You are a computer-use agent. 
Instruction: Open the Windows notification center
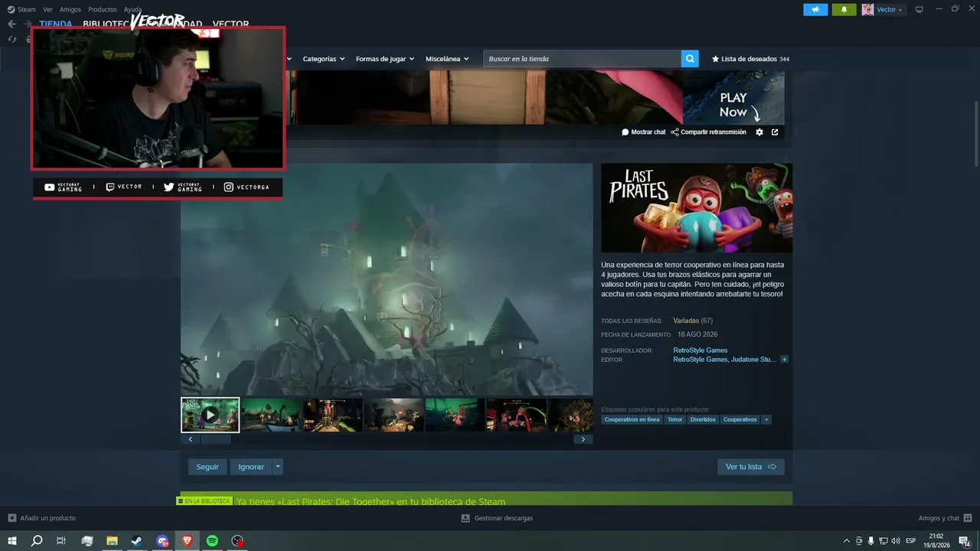point(965,541)
